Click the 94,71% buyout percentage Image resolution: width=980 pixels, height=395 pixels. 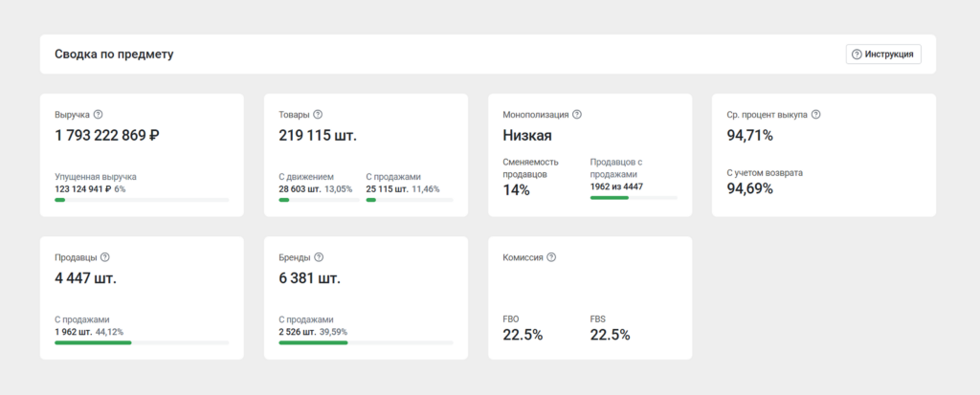coord(750,136)
